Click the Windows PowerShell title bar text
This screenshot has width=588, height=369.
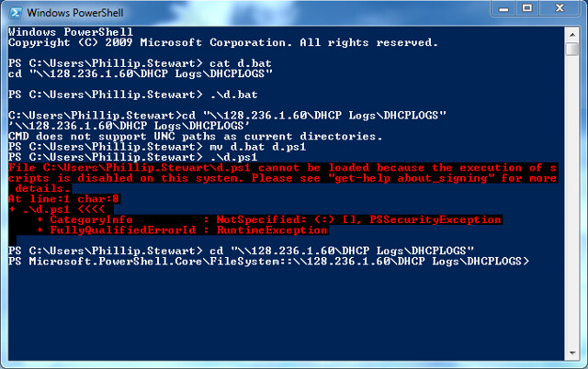point(75,13)
